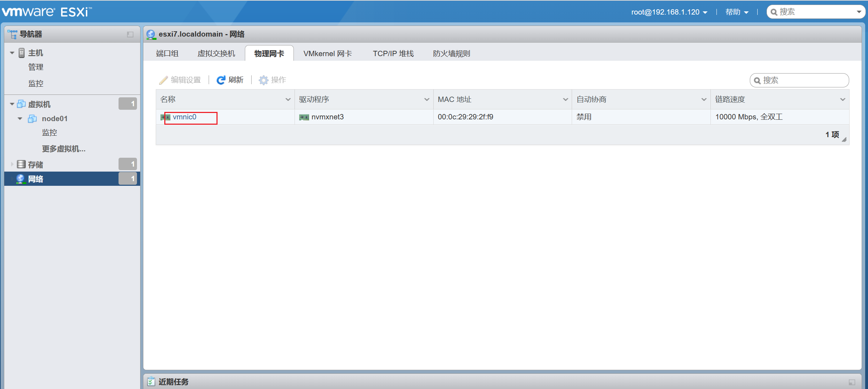Click the Network globe icon in the navigator
The image size is (868, 389).
(x=20, y=179)
